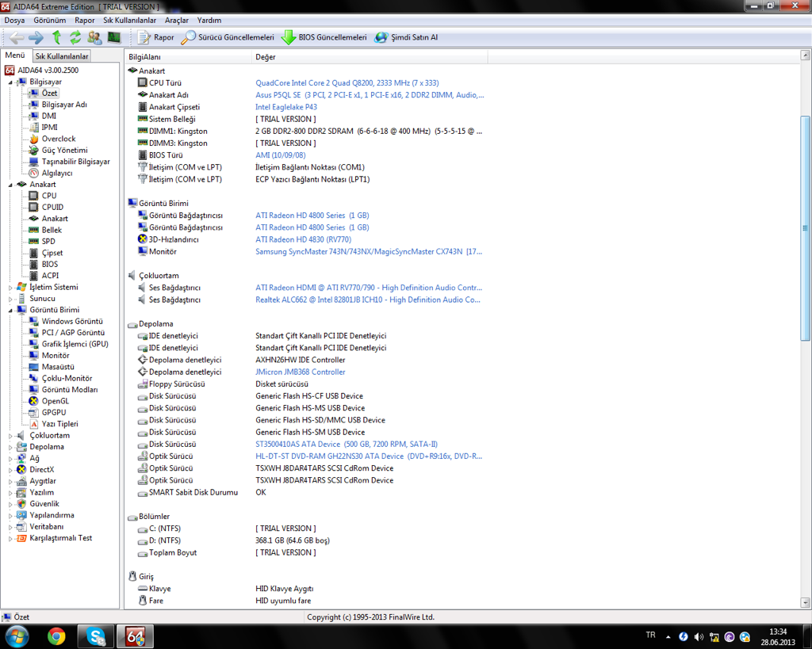Viewport: 812px width, 649px height.
Task: Open the Asus P5QL SE motherboard link
Action: pyautogui.click(x=370, y=95)
